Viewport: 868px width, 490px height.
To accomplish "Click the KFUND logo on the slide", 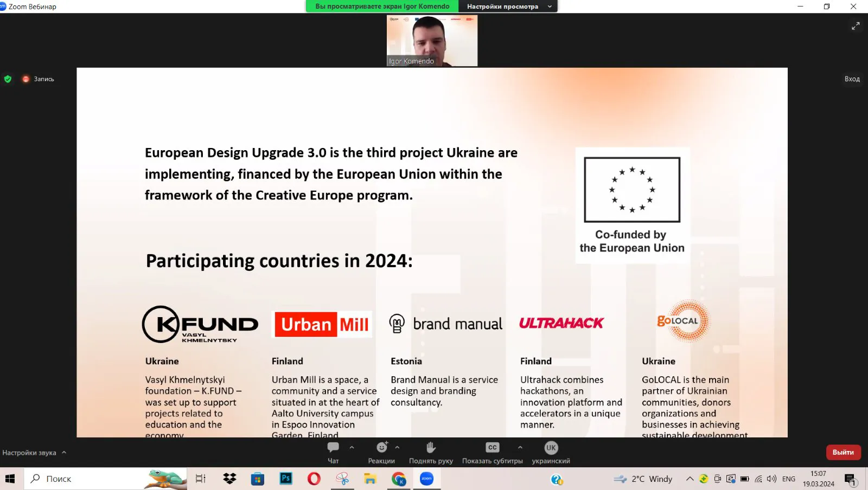I will coord(200,324).
